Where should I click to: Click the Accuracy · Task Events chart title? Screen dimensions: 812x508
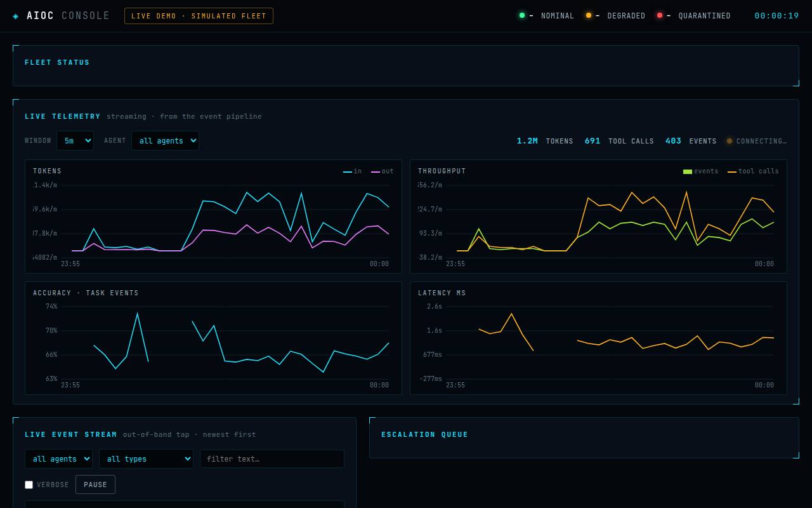click(86, 293)
